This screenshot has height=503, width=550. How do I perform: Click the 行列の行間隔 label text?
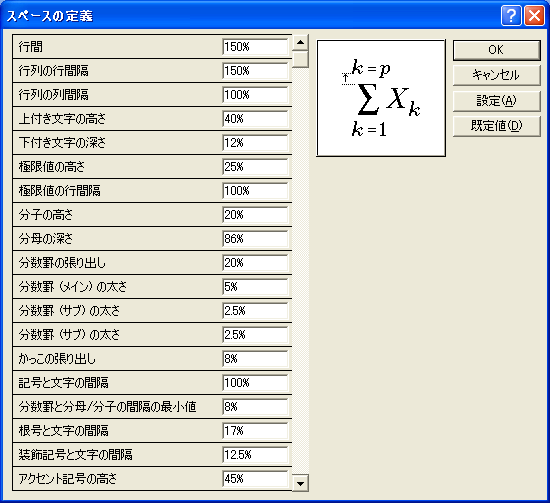coord(54,71)
